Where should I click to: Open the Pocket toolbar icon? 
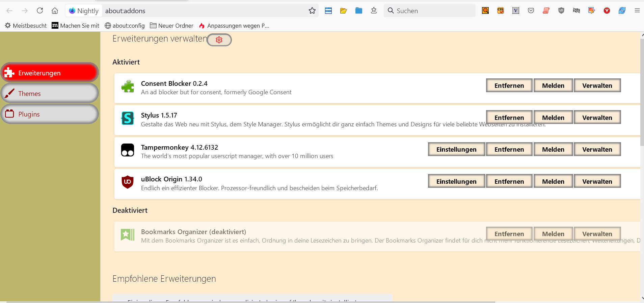(x=531, y=11)
